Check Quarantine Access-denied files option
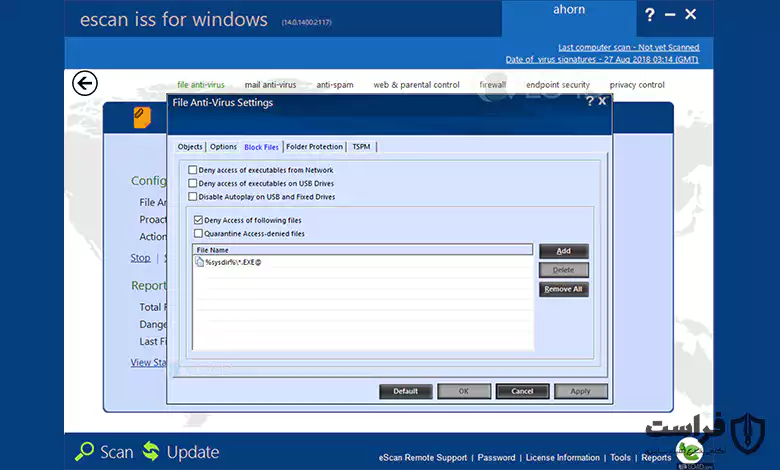This screenshot has height=470, width=780. coord(198,234)
